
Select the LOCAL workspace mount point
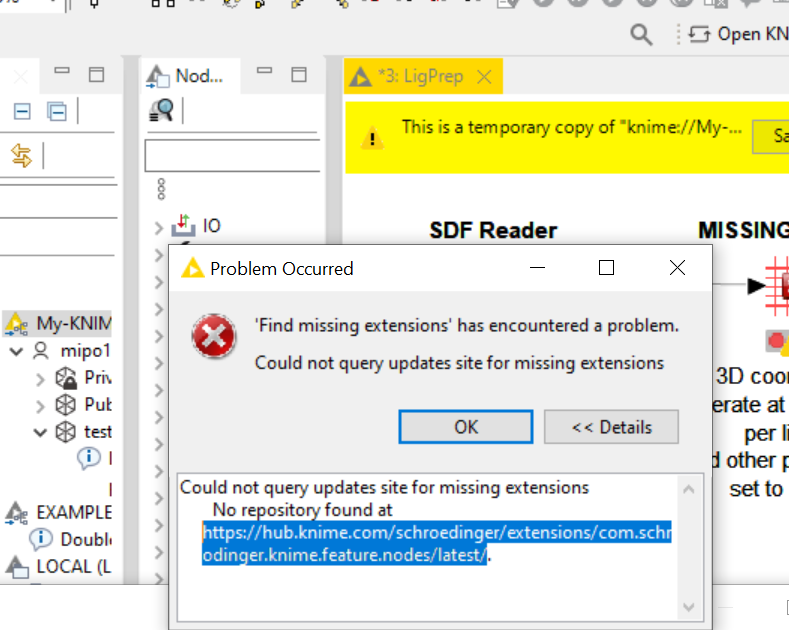(x=73, y=567)
